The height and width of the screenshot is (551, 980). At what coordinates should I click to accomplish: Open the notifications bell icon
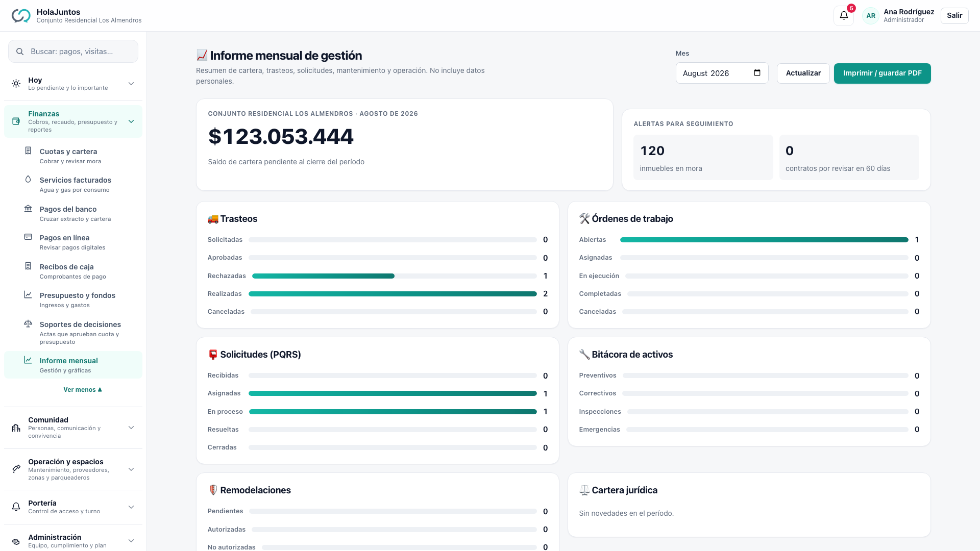coord(844,15)
